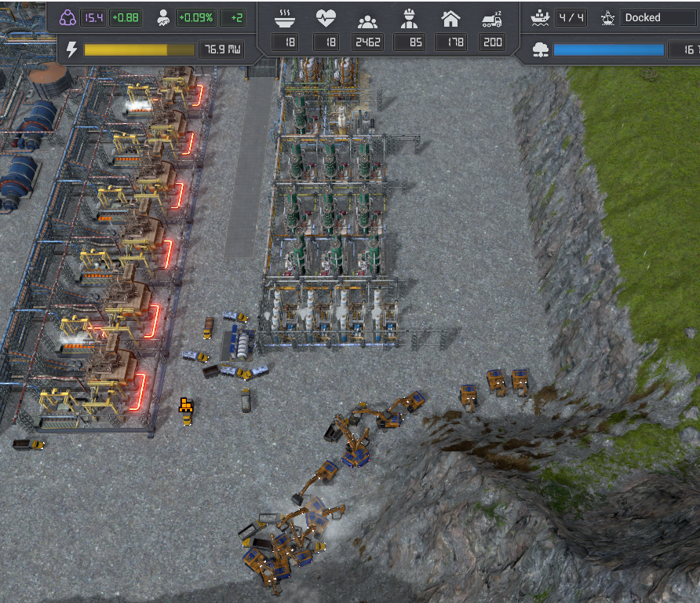The width and height of the screenshot is (700, 603).
Task: Select the truck at bottom-left of factory
Action: pyautogui.click(x=28, y=444)
